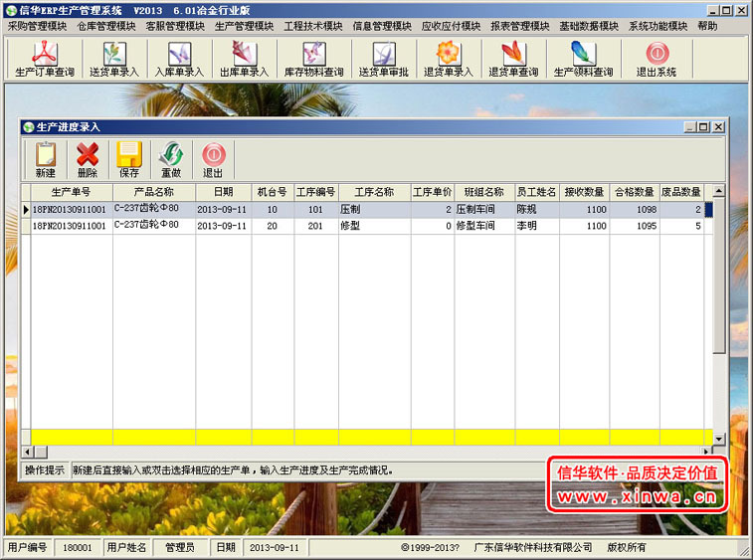Open the 报表管理模块 menu

(x=519, y=26)
